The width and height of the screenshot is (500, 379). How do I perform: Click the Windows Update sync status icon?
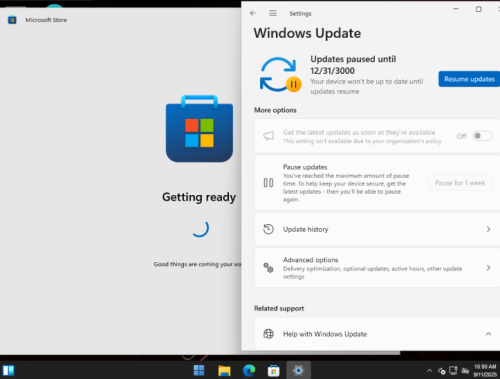tap(280, 75)
